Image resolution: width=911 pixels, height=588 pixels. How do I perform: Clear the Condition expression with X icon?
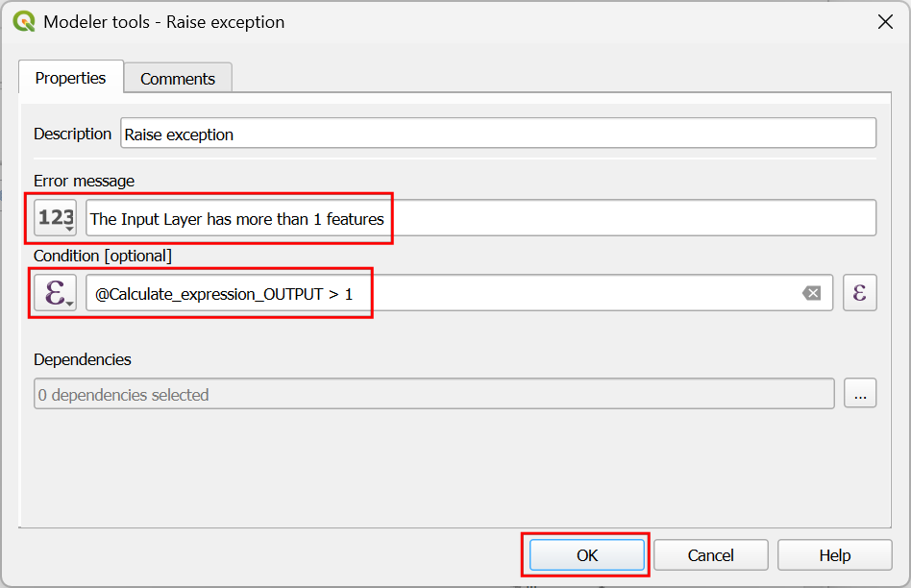(812, 293)
